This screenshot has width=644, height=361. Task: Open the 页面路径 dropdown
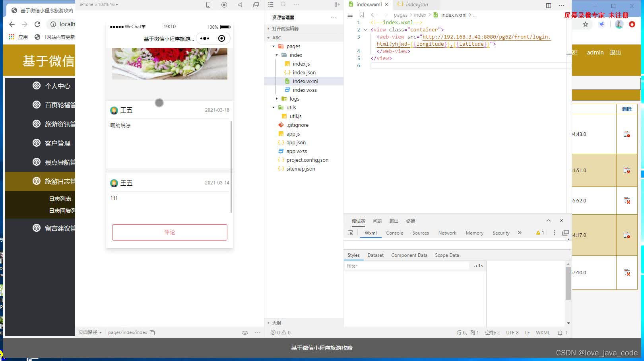90,332
